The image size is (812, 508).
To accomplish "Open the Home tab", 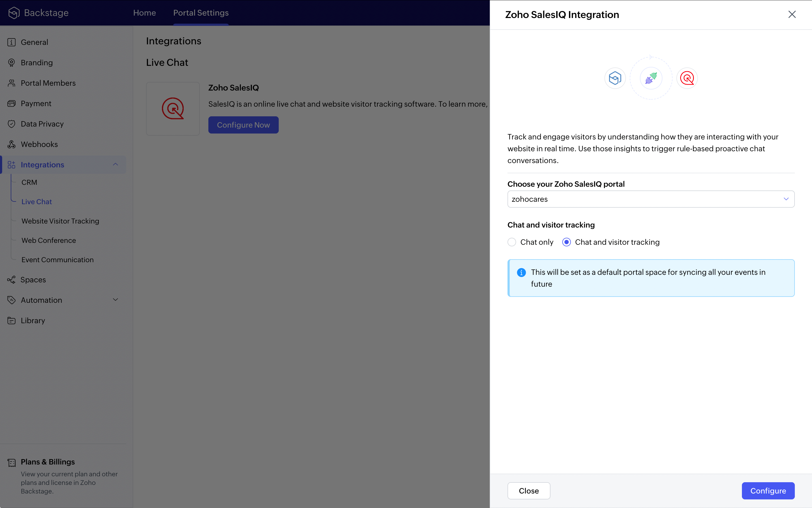I will click(x=144, y=13).
